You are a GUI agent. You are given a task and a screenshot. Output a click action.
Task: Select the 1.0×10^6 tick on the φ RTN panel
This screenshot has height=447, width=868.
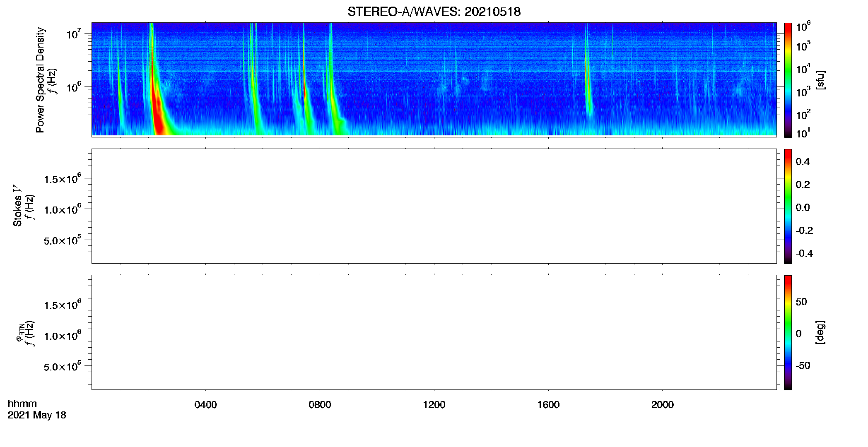pyautogui.click(x=63, y=335)
